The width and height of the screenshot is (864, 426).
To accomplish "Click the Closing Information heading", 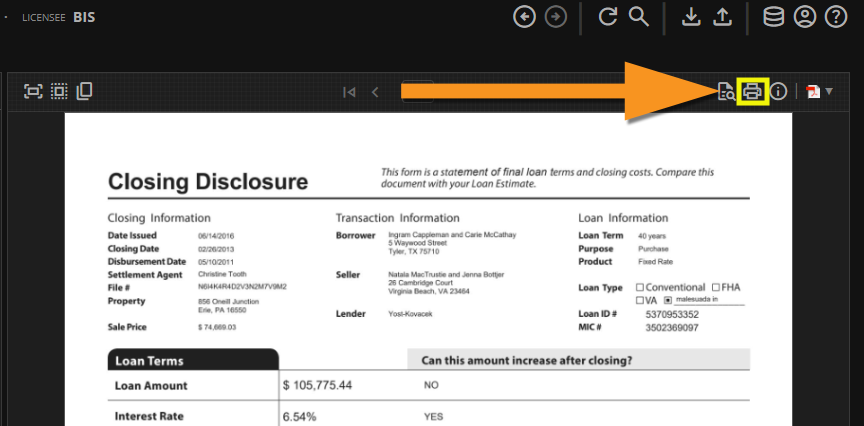I will pos(159,218).
